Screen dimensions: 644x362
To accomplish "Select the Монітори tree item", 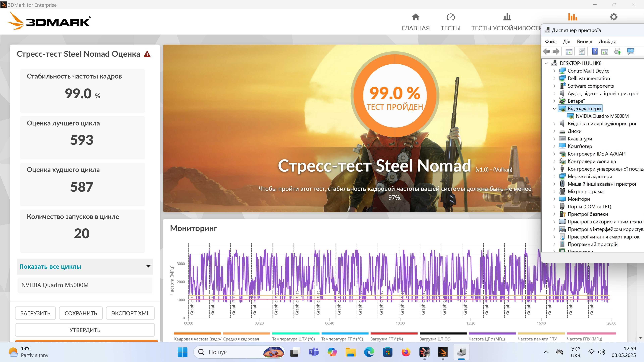I will (578, 199).
